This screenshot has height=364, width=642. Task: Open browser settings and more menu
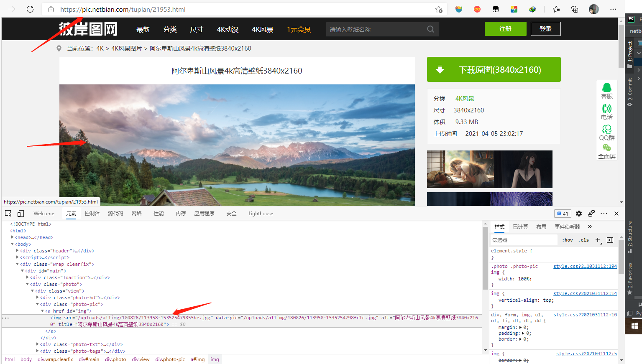click(613, 9)
